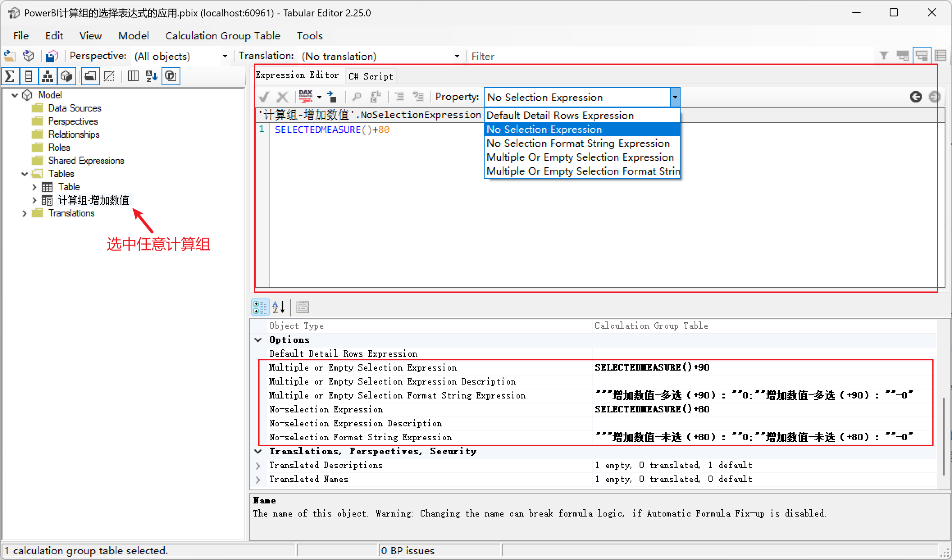The width and height of the screenshot is (952, 560).
Task: Click the save model icon
Action: [x=52, y=56]
